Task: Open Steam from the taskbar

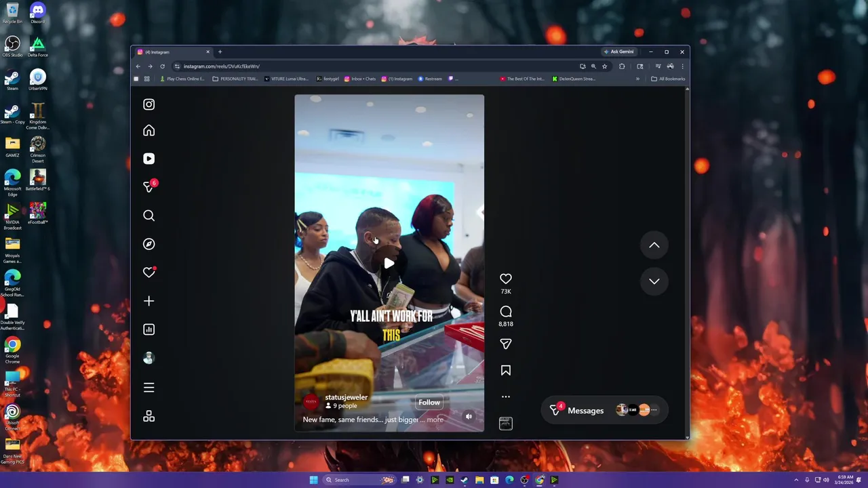Action: (x=465, y=480)
